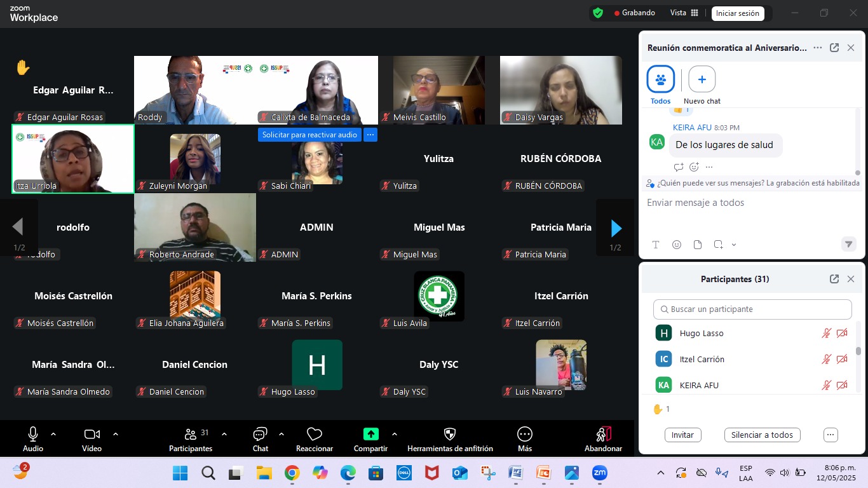Open the Reaccionar heart icon
The width and height of the screenshot is (868, 488).
[x=315, y=434]
